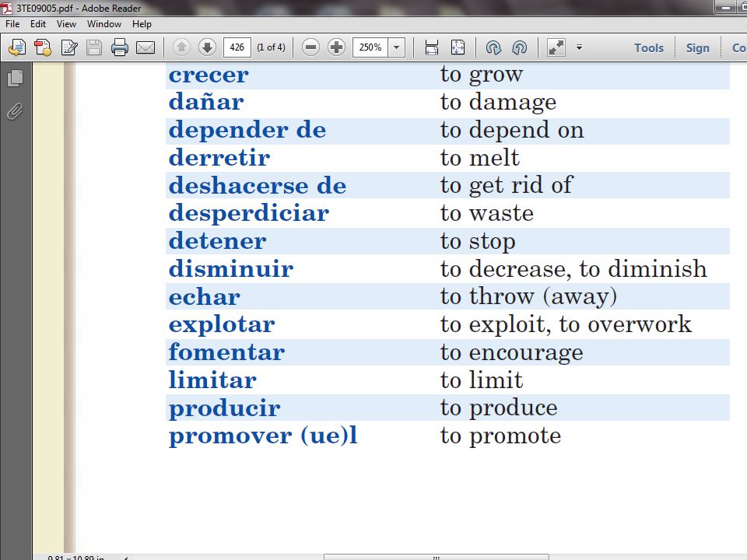Click the translation 'to stop'
Viewport: 747px width, 560px height.
478,242
